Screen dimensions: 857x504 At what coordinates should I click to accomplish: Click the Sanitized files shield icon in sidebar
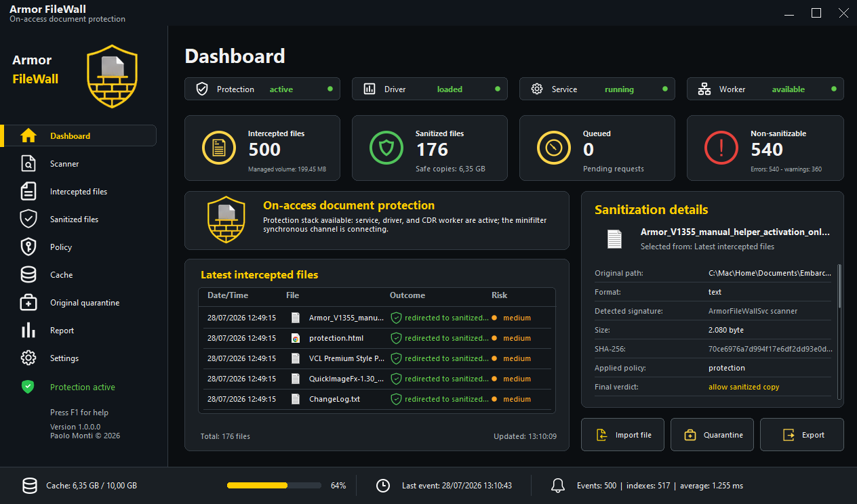click(28, 219)
